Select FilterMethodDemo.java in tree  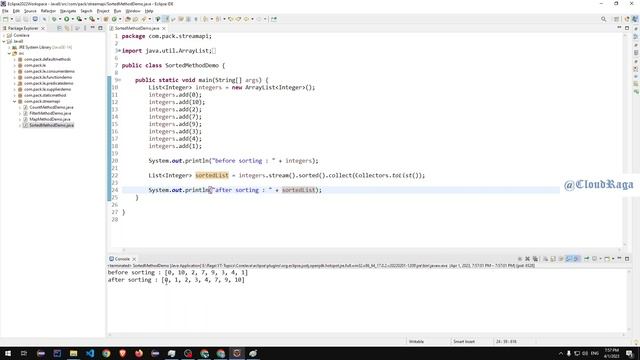click(x=50, y=113)
